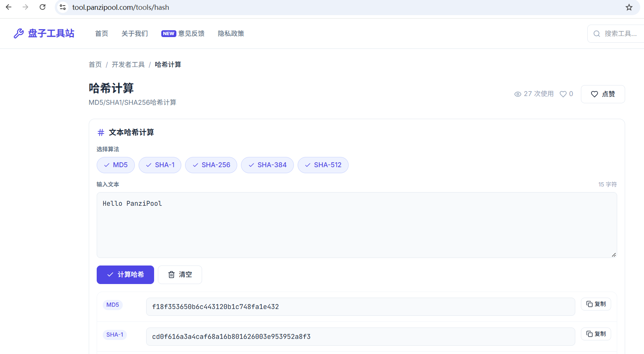644x354 pixels.
Task: Click 开发者工具 breadcrumb link
Action: coord(128,65)
